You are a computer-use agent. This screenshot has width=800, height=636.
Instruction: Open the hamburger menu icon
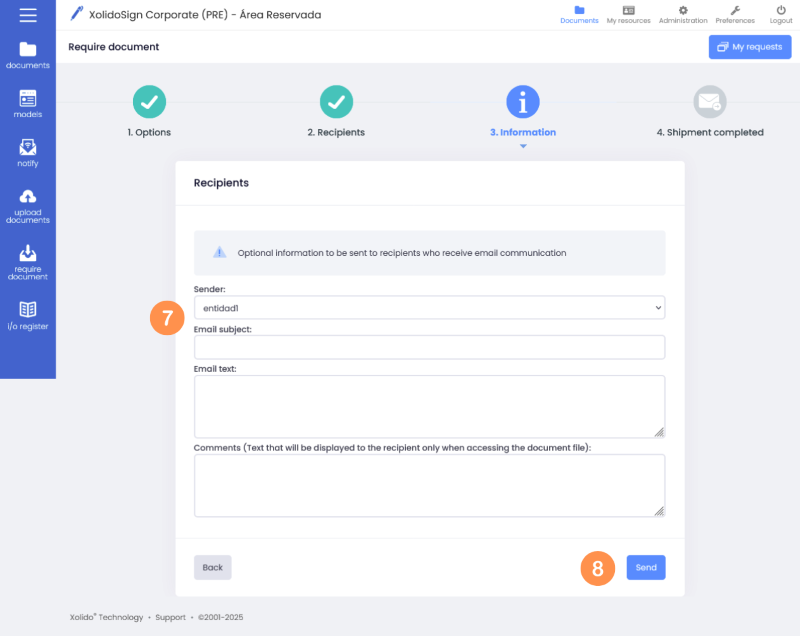[x=28, y=15]
